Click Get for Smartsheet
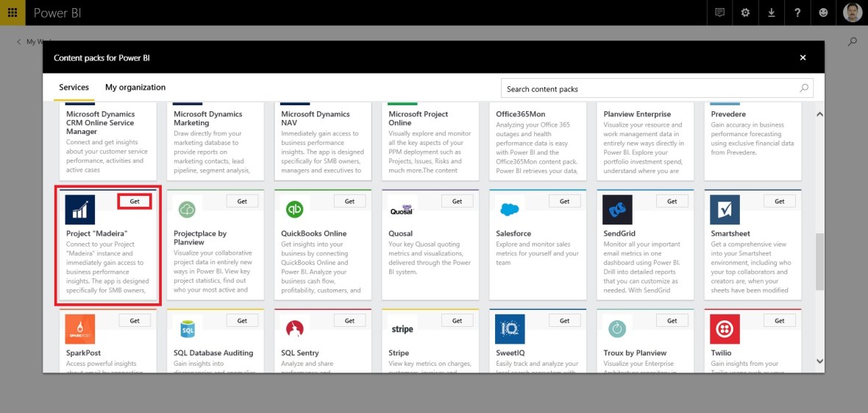This screenshot has width=868, height=413. (780, 201)
